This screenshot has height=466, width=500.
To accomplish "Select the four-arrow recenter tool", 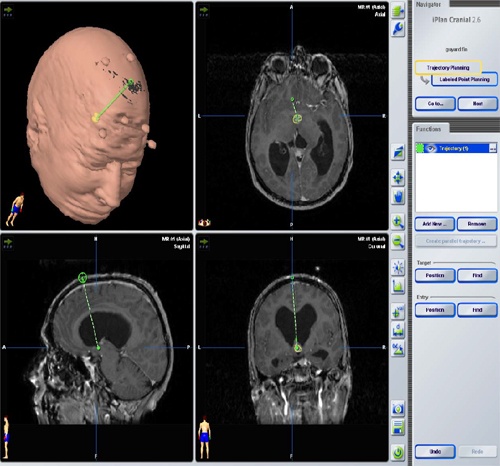I will coord(398,177).
